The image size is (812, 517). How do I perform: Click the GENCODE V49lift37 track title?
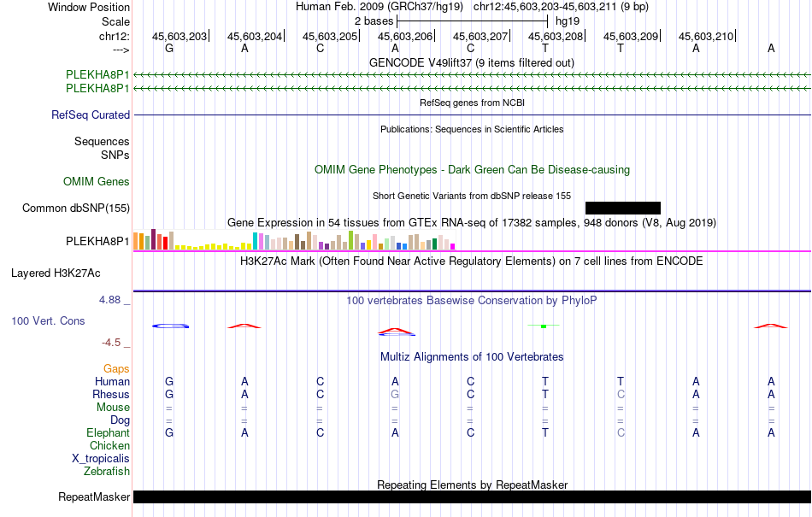[x=471, y=62]
